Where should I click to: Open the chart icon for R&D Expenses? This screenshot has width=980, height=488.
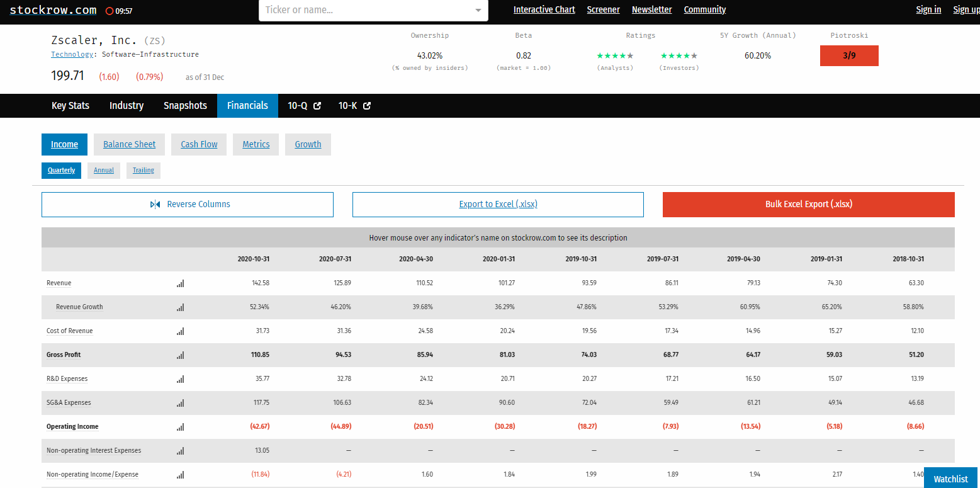(x=181, y=379)
